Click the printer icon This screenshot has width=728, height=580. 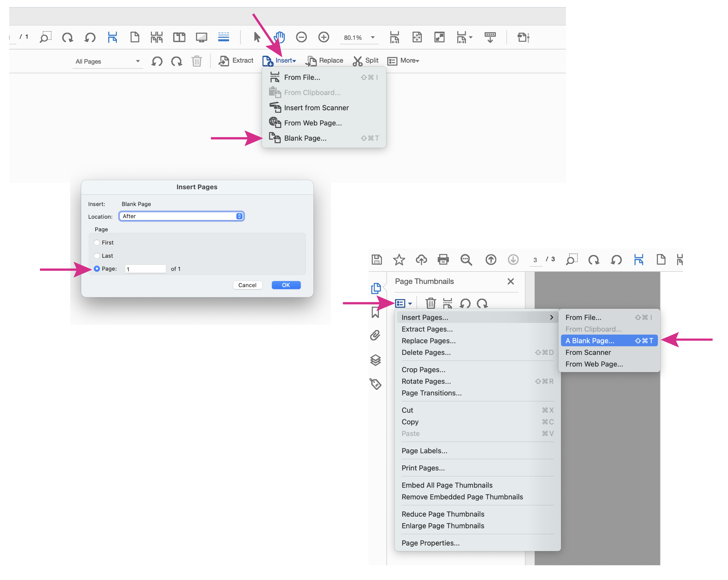443,260
